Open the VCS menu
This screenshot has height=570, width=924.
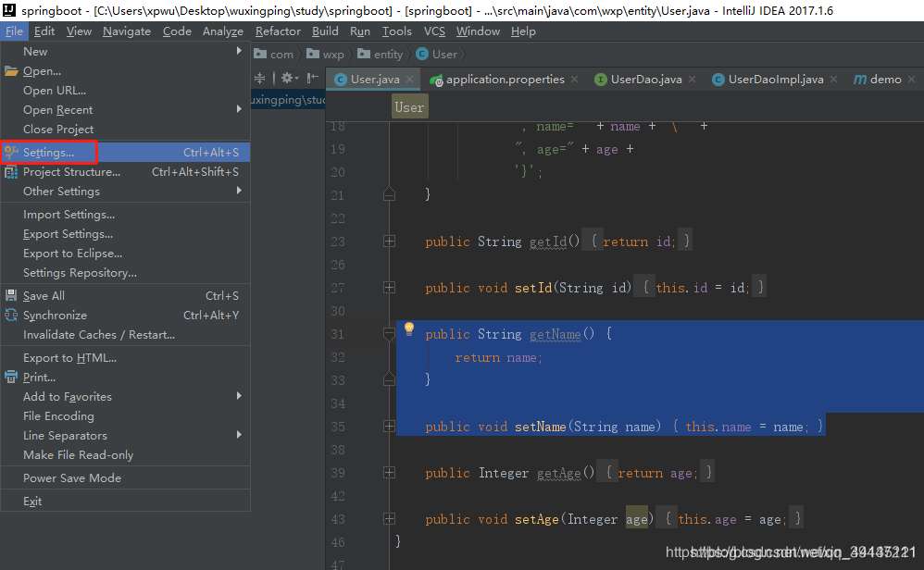(435, 31)
